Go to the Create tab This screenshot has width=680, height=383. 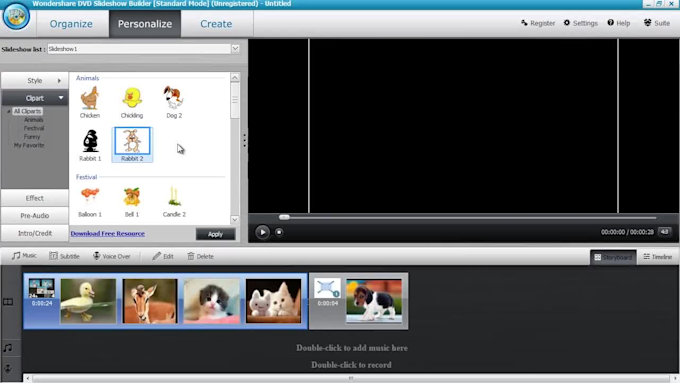[x=216, y=24]
